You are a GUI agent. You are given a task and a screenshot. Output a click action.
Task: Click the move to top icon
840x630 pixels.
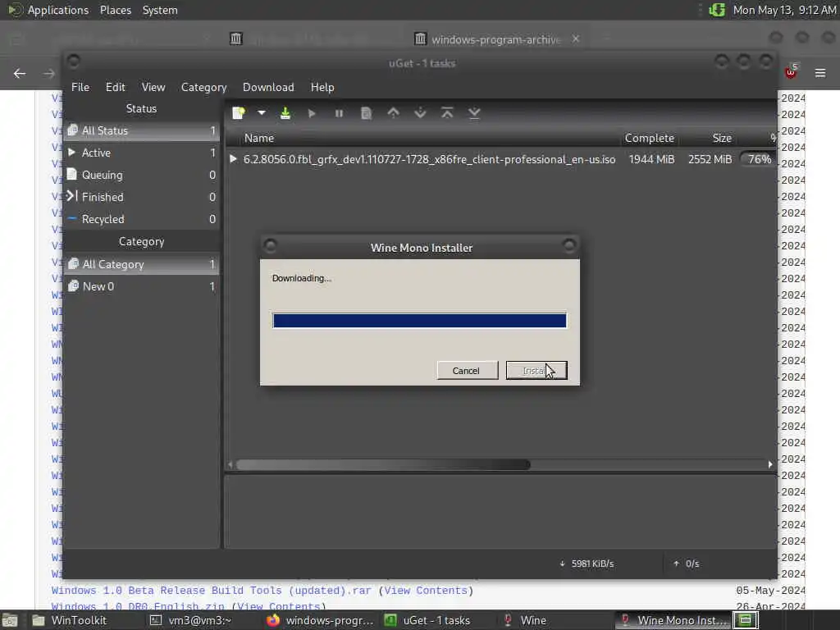(x=447, y=113)
